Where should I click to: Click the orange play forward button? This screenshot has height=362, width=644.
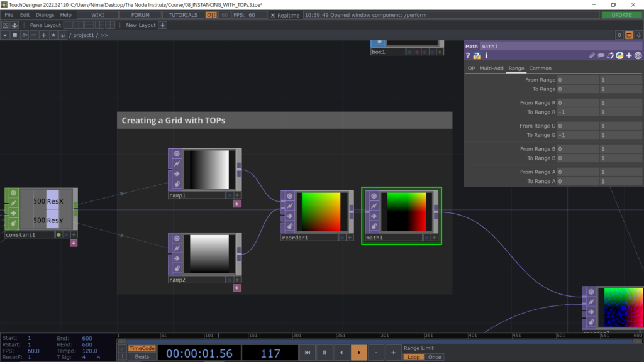pos(359,353)
